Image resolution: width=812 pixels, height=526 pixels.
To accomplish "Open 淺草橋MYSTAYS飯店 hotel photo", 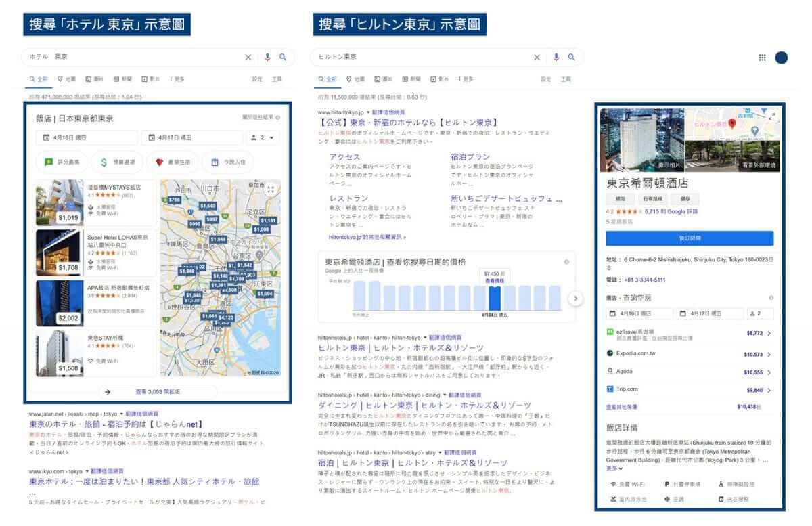I will tap(58, 203).
